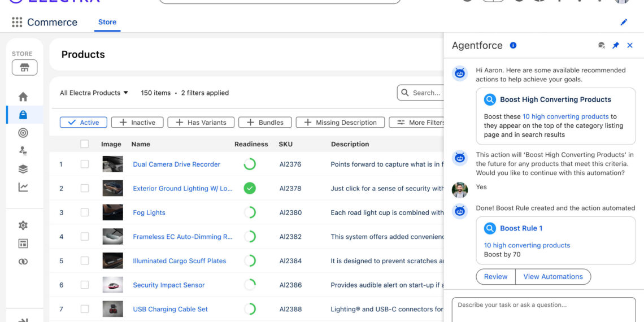Click the View Automations button
The width and height of the screenshot is (644, 322).
coord(553,277)
